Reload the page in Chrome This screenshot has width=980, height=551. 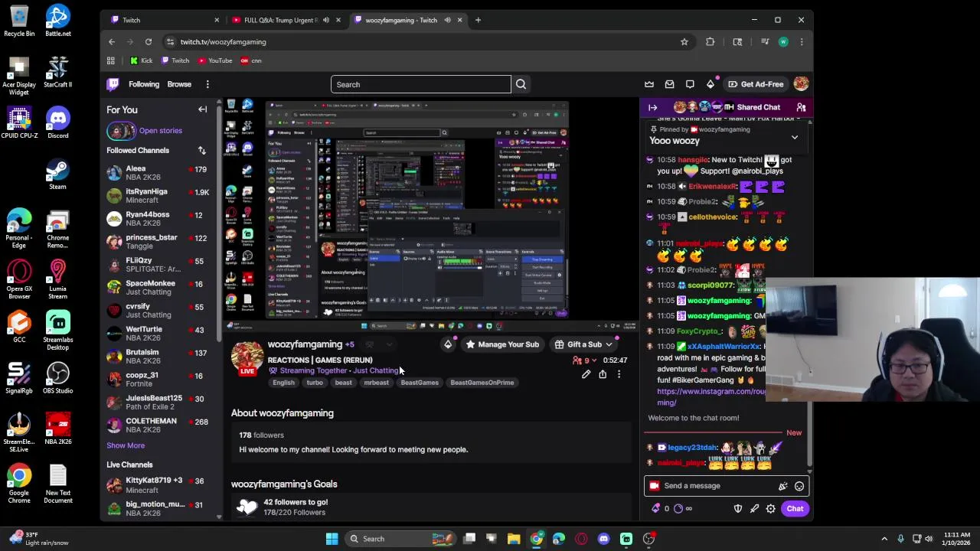149,42
